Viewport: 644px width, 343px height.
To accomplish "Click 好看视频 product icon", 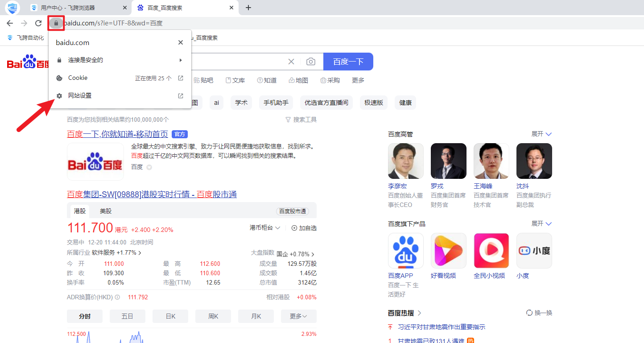I will click(449, 251).
